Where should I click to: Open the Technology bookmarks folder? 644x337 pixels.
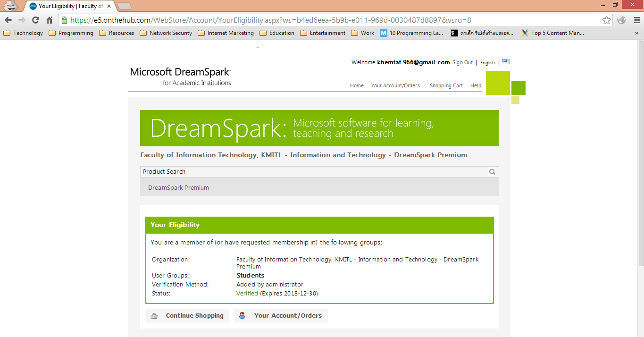(x=23, y=33)
